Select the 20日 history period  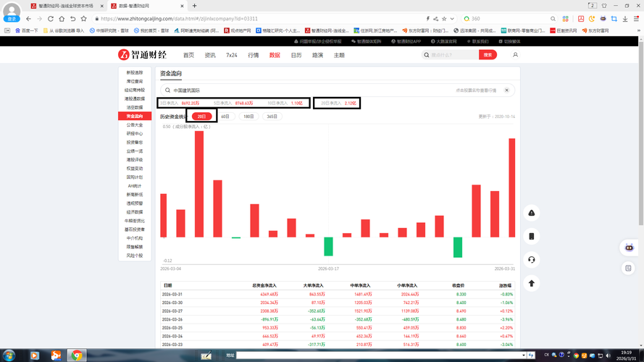(201, 117)
